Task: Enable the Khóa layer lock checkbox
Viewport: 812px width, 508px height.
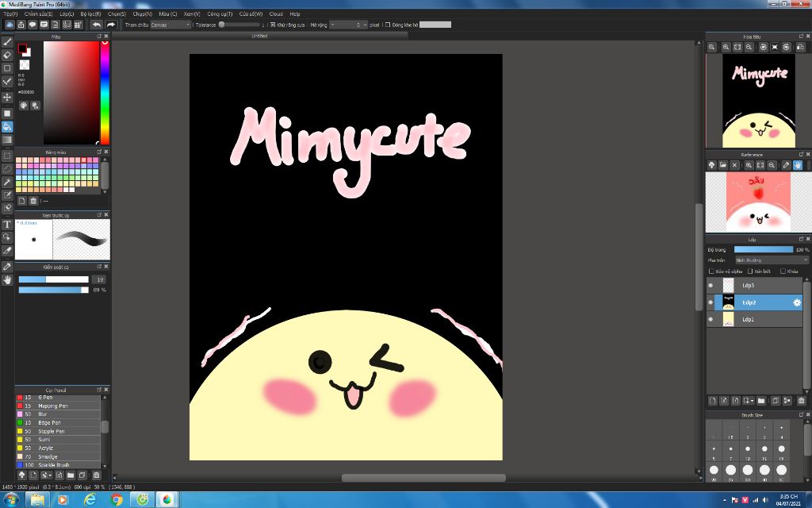Action: coord(783,271)
